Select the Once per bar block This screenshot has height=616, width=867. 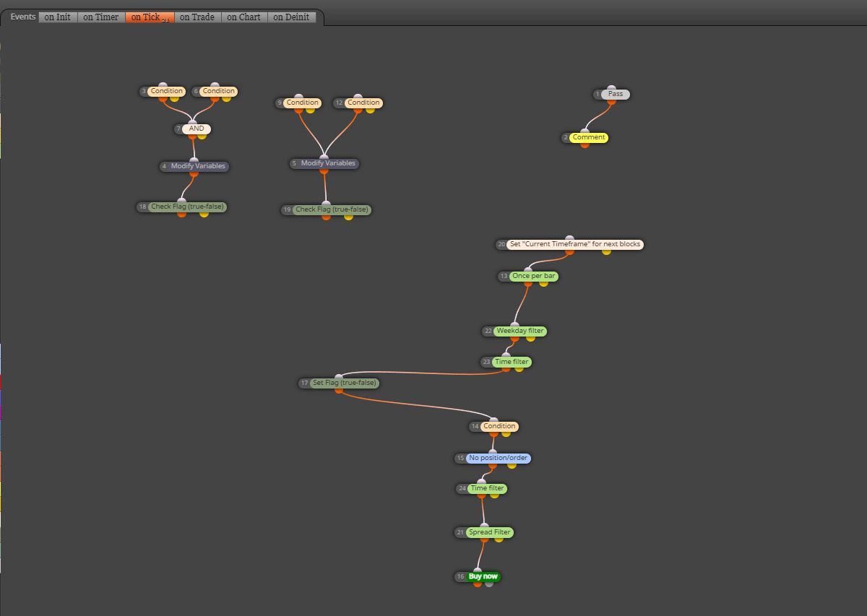point(534,276)
